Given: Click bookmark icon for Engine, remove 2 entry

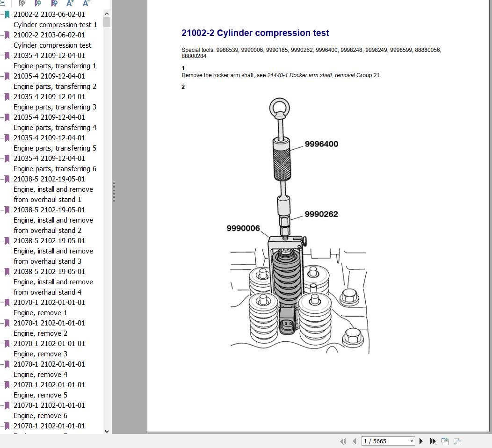Looking at the screenshot, I should click(7, 323).
